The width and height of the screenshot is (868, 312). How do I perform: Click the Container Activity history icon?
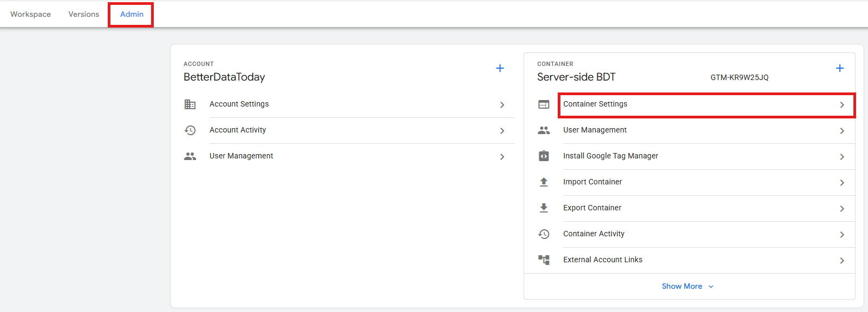(544, 234)
